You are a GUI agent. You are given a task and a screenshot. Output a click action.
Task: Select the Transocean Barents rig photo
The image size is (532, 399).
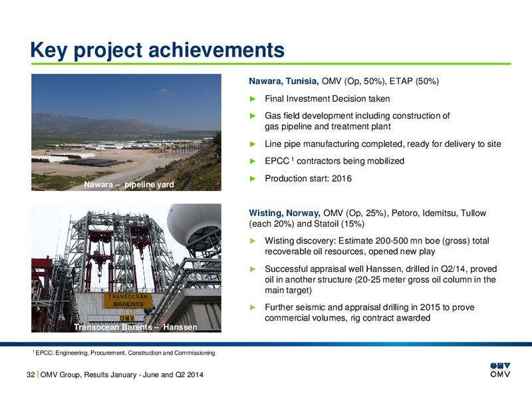tap(126, 268)
